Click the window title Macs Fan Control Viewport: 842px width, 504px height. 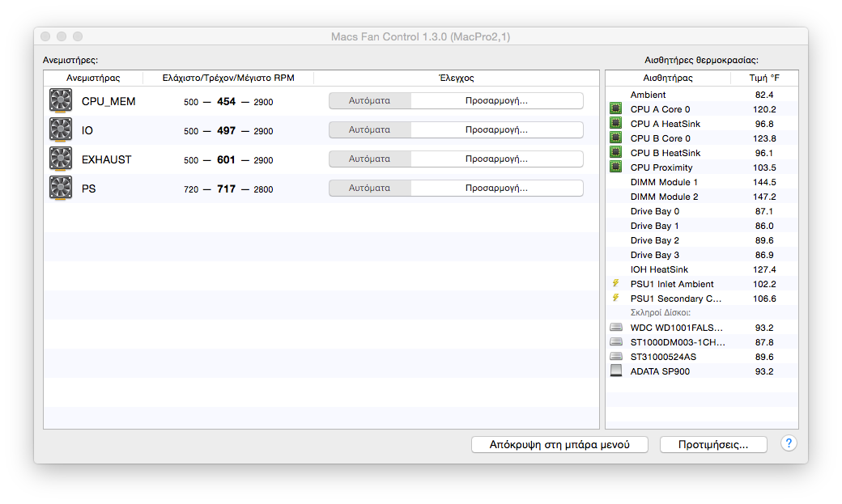420,36
